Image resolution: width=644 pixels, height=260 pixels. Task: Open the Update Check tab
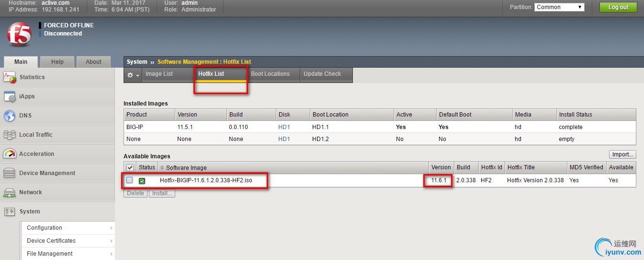coord(326,74)
